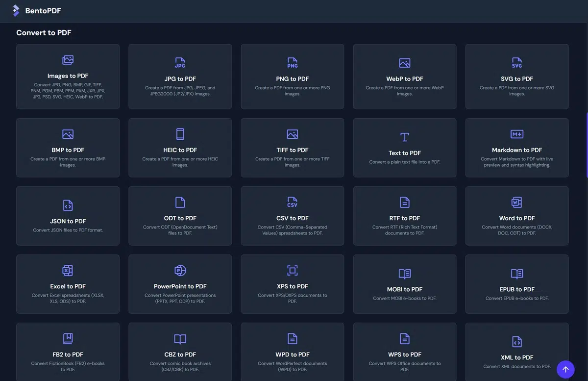Click the BentoPDF home link

[43, 11]
